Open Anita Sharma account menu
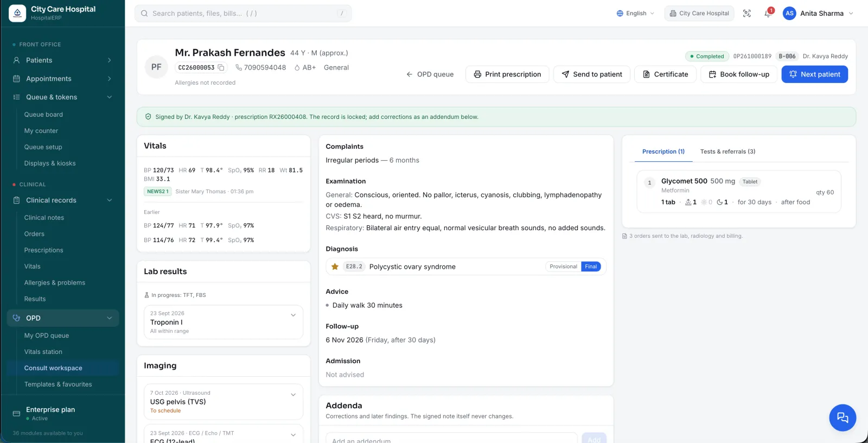Screen dimensions: 868x443 tap(819, 14)
